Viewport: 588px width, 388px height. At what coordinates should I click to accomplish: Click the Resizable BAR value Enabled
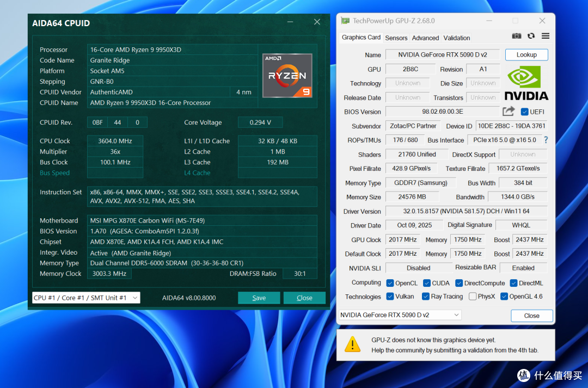pyautogui.click(x=524, y=268)
